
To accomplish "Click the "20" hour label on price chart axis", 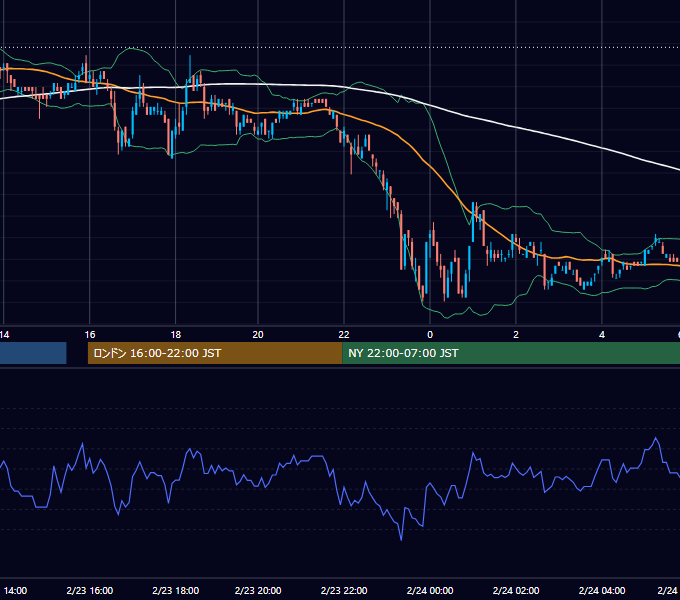I will (258, 335).
